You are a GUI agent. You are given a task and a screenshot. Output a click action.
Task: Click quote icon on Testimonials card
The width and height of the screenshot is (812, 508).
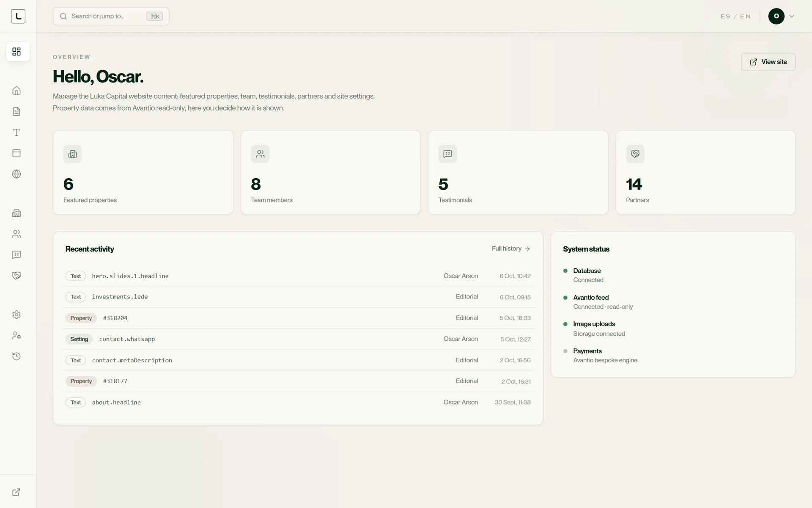point(447,154)
